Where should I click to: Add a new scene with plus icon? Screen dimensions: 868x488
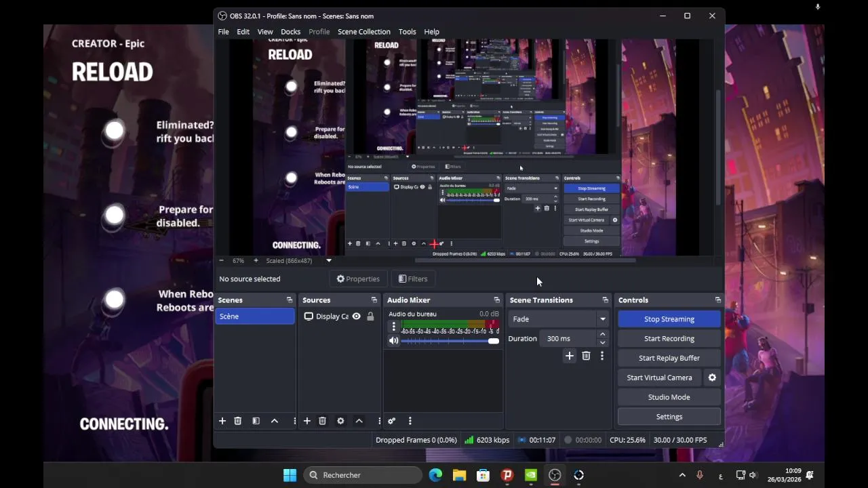click(x=222, y=421)
